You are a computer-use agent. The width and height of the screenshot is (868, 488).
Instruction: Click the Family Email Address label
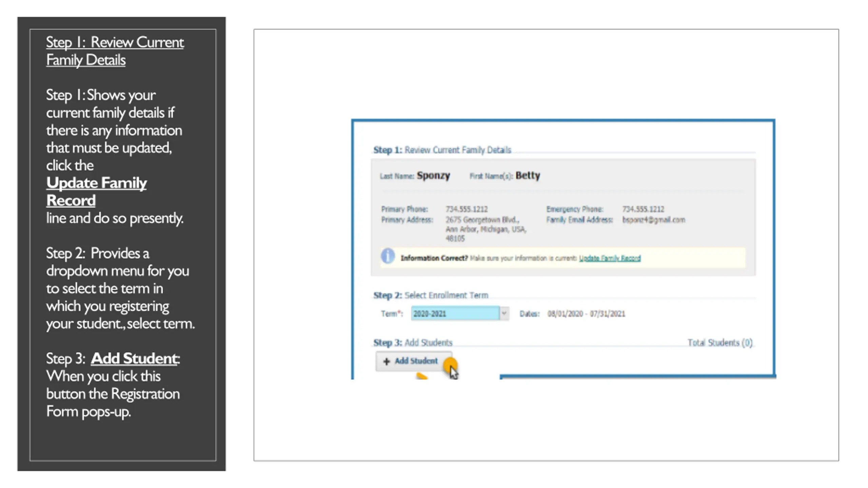(579, 220)
